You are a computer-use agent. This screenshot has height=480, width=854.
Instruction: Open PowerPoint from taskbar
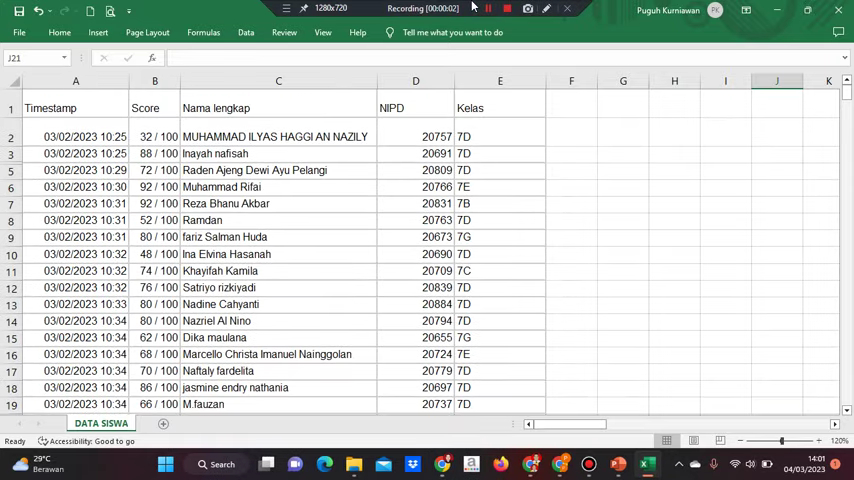618,464
